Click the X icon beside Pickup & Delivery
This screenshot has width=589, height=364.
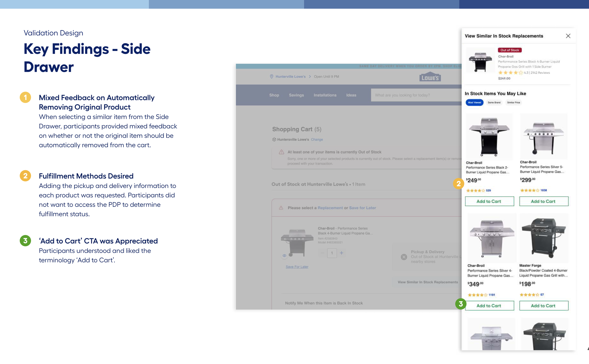point(404,257)
